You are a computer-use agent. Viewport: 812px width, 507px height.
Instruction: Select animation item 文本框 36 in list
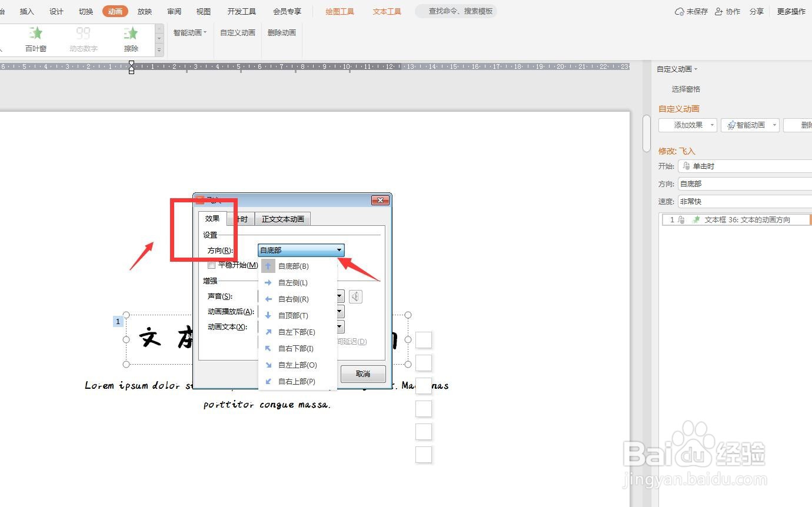pyautogui.click(x=736, y=220)
